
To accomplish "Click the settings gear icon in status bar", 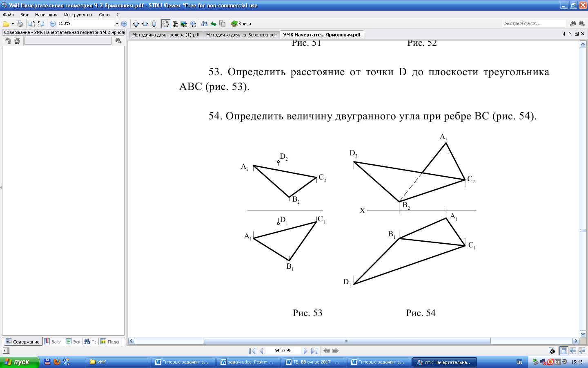I will click(x=552, y=351).
